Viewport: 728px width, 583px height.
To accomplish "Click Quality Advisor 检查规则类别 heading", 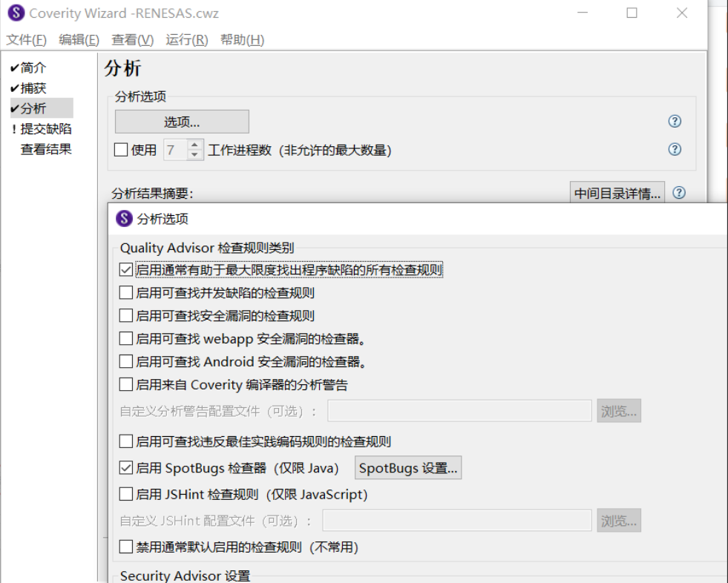I will point(207,248).
